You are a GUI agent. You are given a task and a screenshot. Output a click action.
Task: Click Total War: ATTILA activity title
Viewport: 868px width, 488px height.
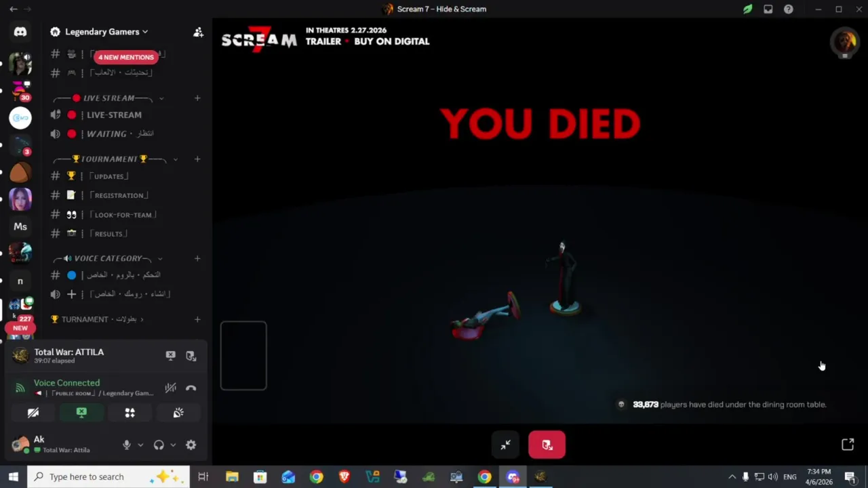pyautogui.click(x=69, y=352)
